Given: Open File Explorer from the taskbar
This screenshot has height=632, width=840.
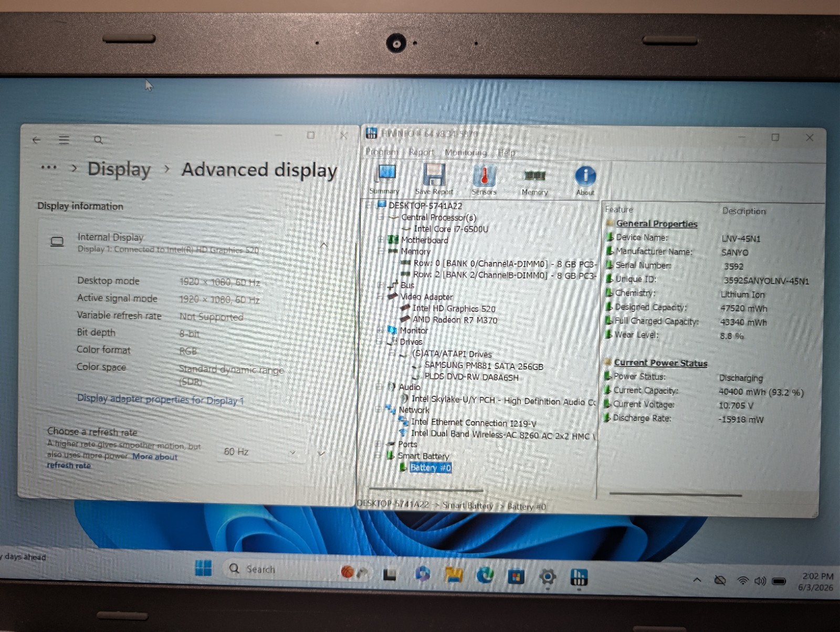Looking at the screenshot, I should tap(454, 574).
